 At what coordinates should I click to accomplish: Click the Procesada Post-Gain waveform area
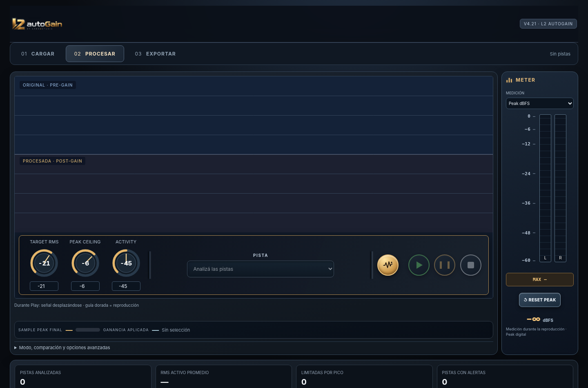(x=254, y=194)
